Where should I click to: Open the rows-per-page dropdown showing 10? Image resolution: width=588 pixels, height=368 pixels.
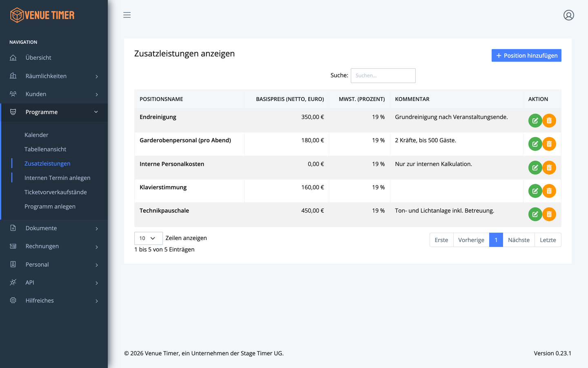click(148, 238)
